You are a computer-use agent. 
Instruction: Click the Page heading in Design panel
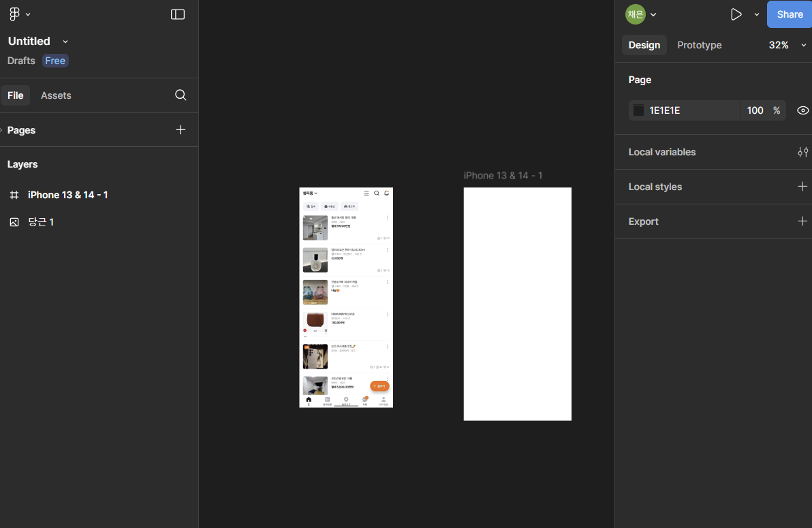640,80
